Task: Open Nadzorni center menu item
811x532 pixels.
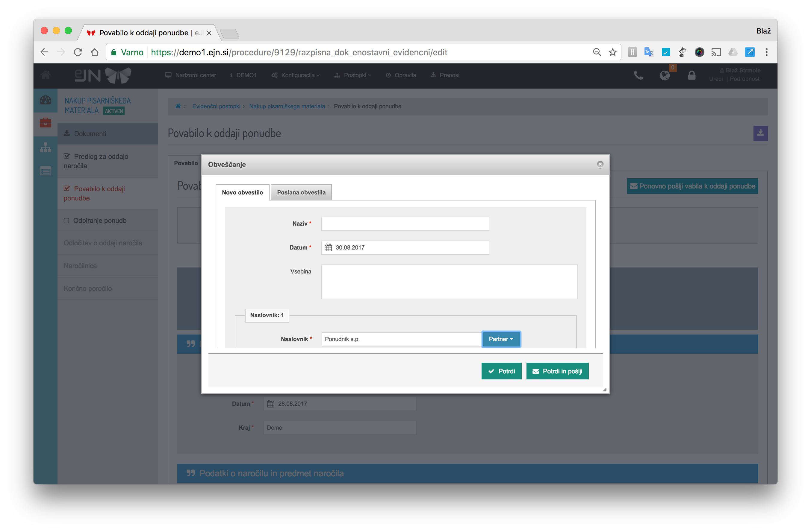Action: pyautogui.click(x=190, y=75)
